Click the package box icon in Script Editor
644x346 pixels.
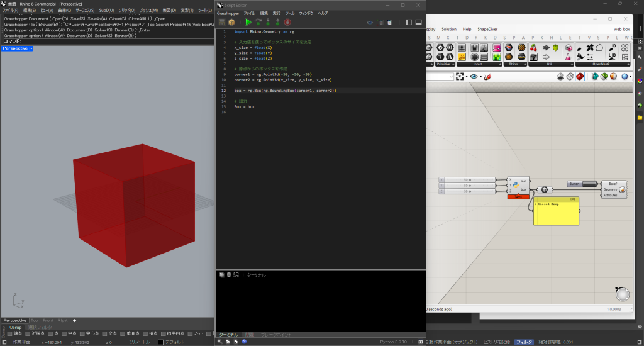[x=231, y=22]
